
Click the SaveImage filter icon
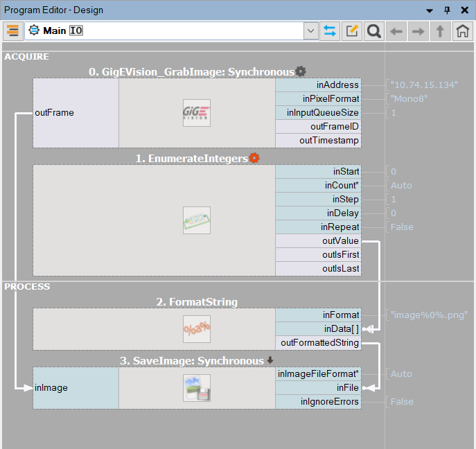[x=197, y=387]
